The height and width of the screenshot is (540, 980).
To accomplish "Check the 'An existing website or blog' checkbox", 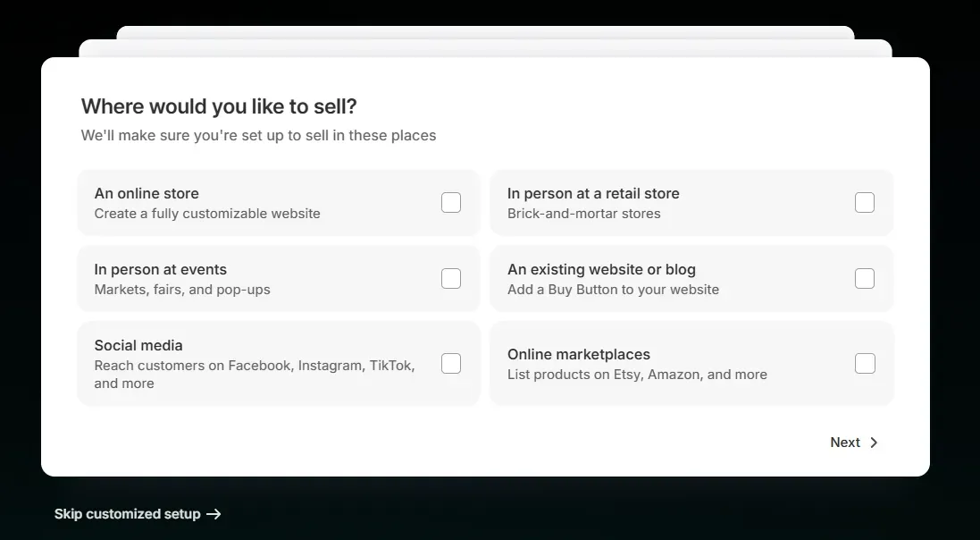I will click(x=864, y=278).
